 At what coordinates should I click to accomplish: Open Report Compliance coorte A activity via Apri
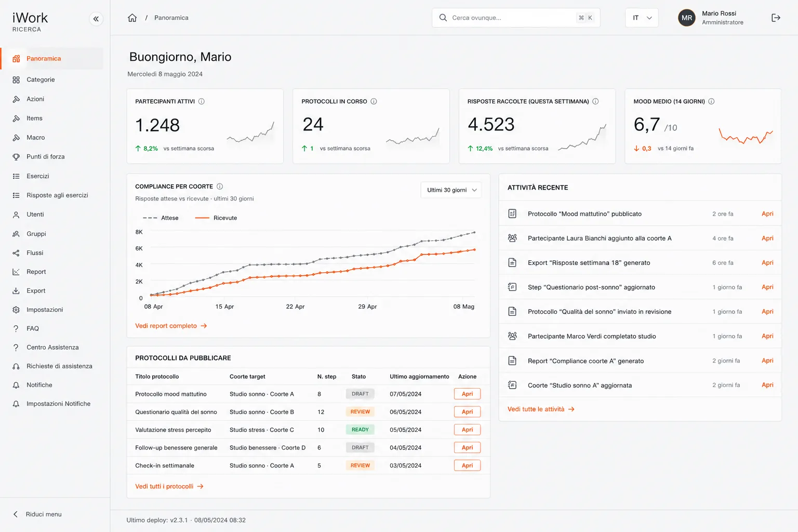click(x=767, y=361)
